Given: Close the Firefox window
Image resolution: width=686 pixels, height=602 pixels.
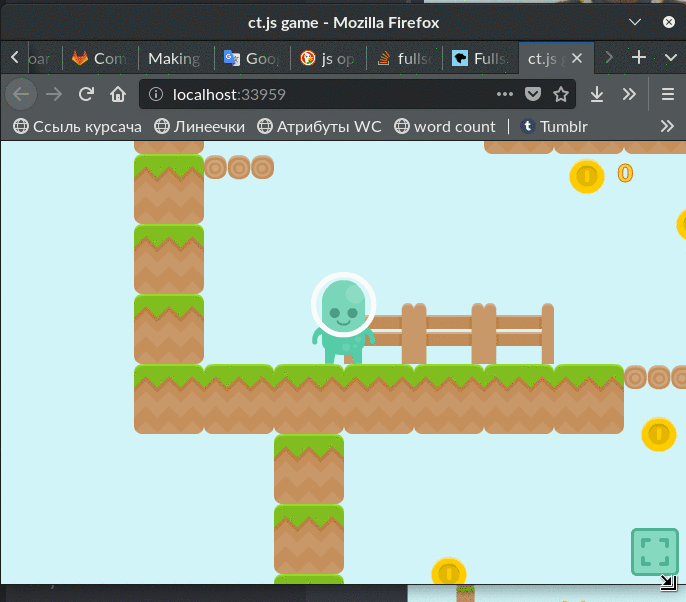Looking at the screenshot, I should [x=668, y=22].
